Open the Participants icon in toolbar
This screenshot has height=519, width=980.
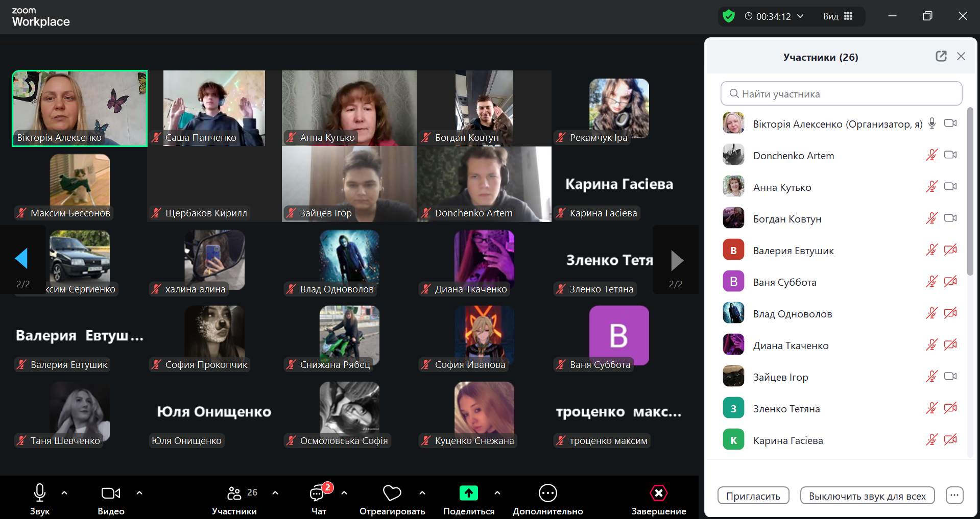coord(234,493)
